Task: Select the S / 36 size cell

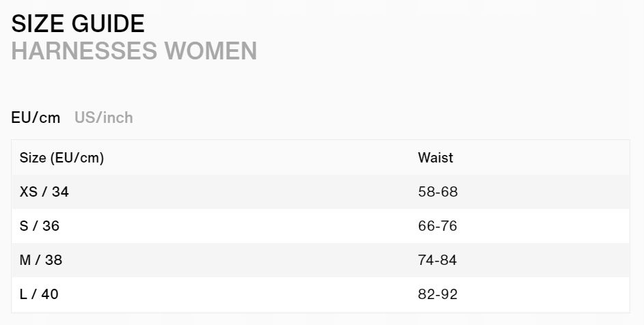Action: pyautogui.click(x=40, y=226)
